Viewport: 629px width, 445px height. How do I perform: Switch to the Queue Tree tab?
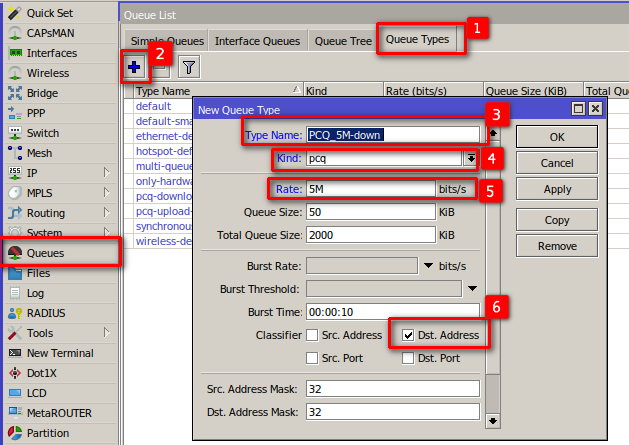pyautogui.click(x=343, y=41)
